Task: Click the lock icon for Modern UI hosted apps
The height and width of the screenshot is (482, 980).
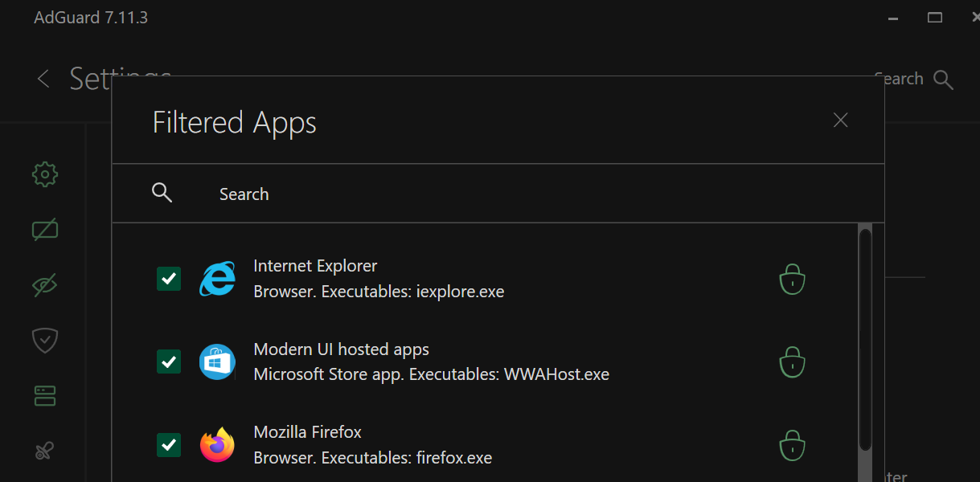Action: click(x=792, y=361)
